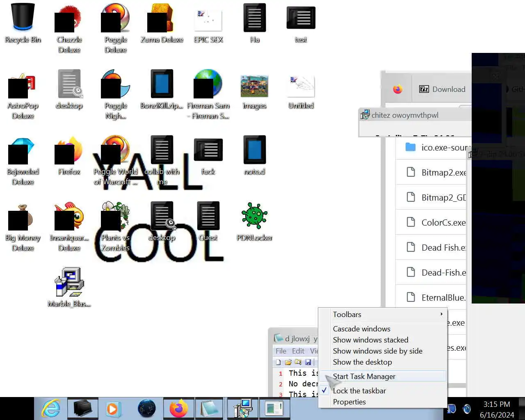Open the File menu in Notepad2 window
This screenshot has width=525, height=420.
tap(281, 351)
